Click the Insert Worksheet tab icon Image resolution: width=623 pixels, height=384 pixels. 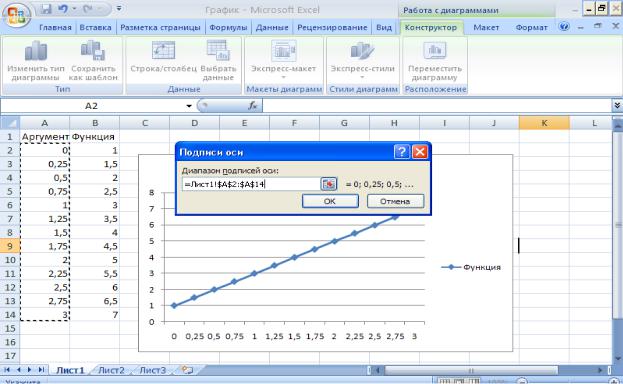coord(187,370)
